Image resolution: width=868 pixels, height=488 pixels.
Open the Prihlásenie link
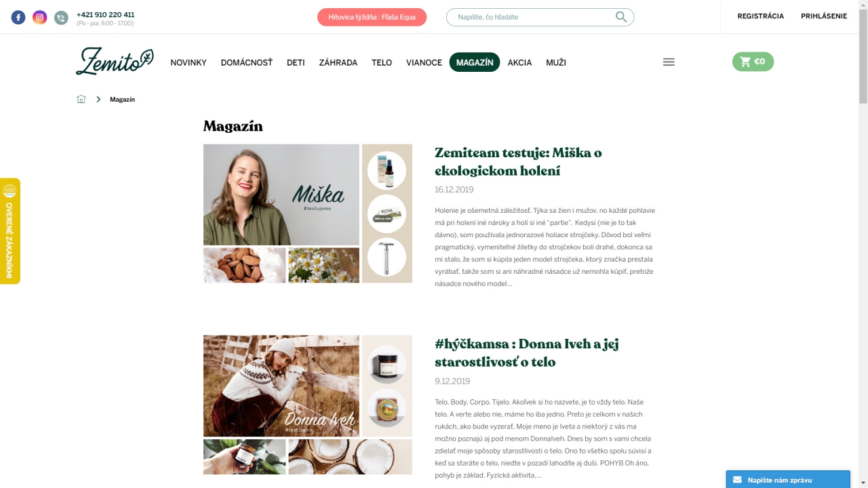coord(824,16)
